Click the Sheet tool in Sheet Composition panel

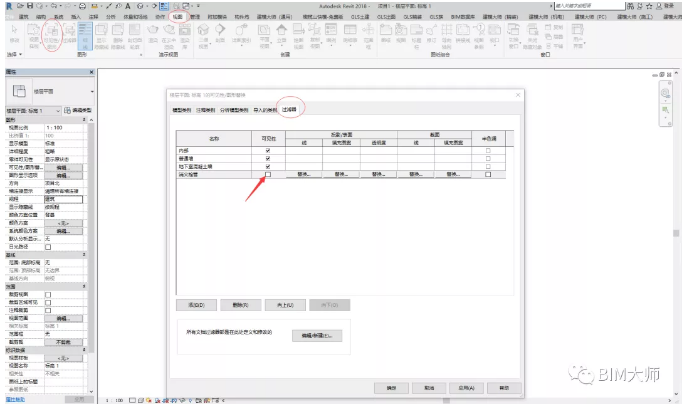click(x=386, y=33)
